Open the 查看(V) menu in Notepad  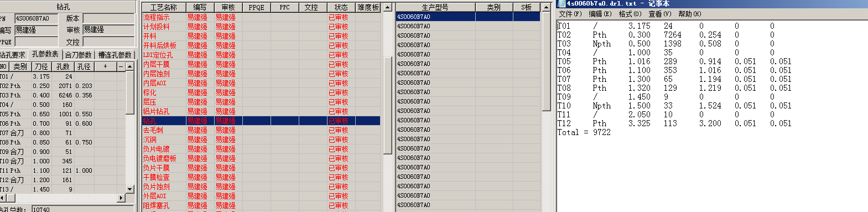pyautogui.click(x=659, y=14)
